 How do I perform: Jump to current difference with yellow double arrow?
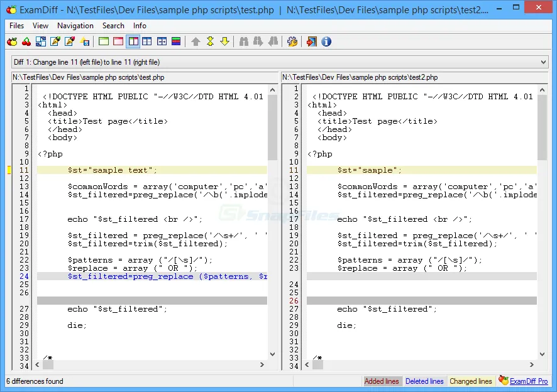click(211, 41)
